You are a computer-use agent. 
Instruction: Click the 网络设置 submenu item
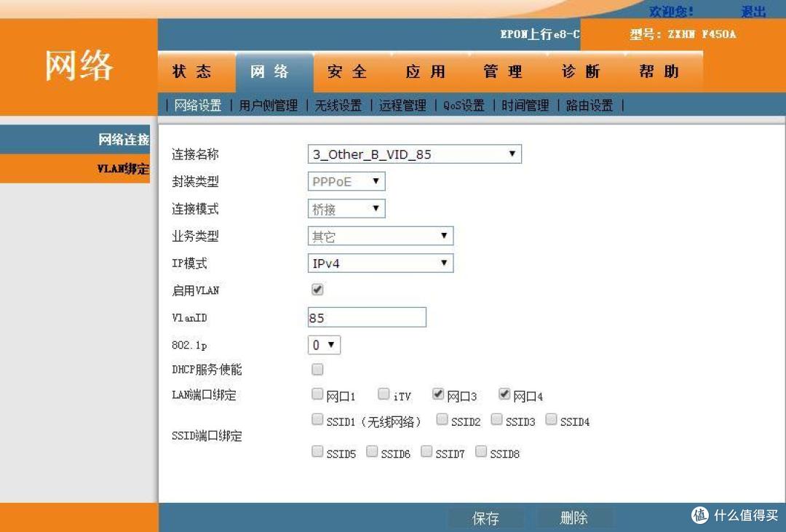(197, 106)
